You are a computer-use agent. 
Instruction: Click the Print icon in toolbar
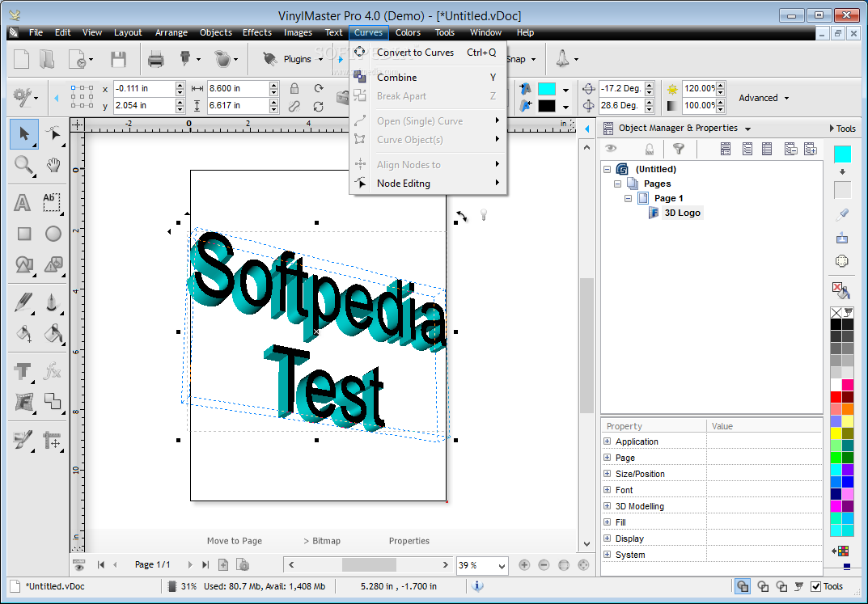pyautogui.click(x=156, y=59)
